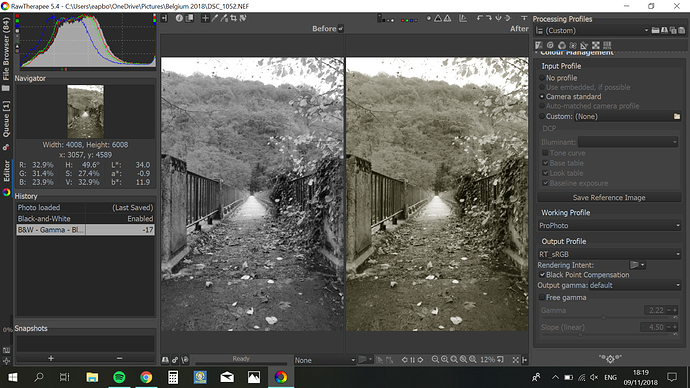Open the Working Profile ProPhoto dropdown
The width and height of the screenshot is (690, 388).
pos(609,226)
